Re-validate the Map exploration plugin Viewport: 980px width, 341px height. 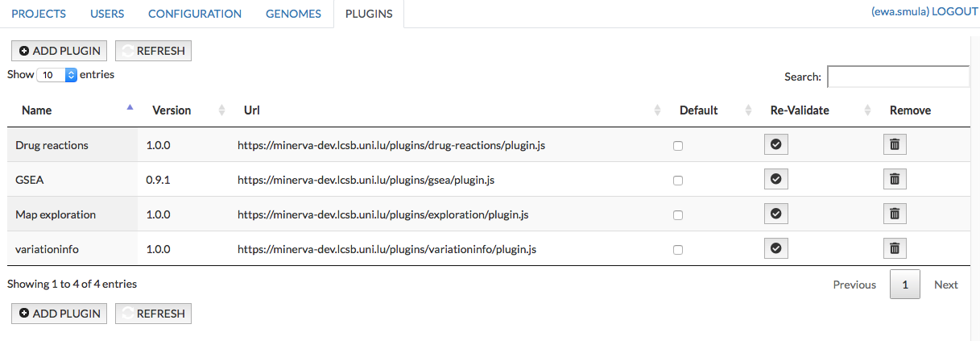[775, 214]
